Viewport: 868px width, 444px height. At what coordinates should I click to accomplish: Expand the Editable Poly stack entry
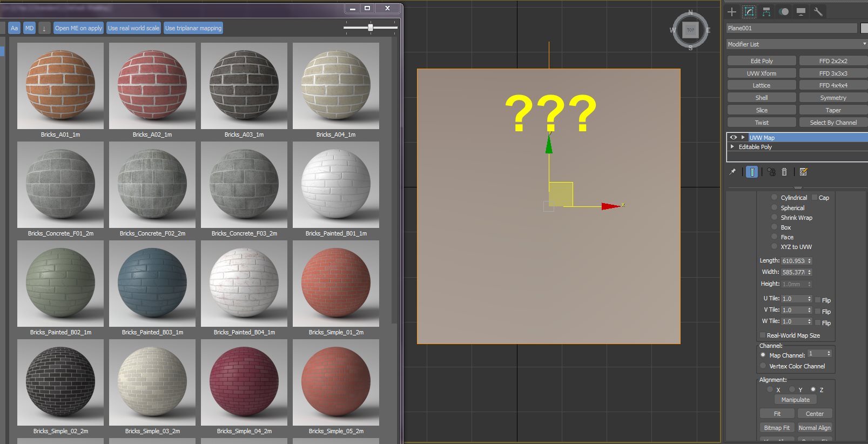coord(732,147)
